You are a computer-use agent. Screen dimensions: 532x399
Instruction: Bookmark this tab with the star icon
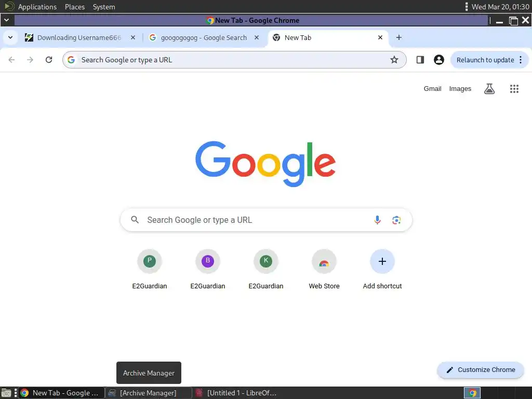point(394,60)
